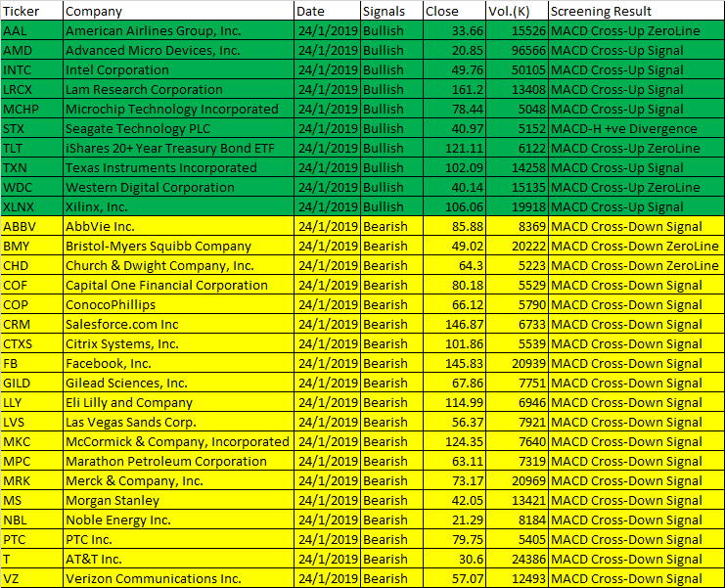725x588 pixels.
Task: Click the FB ticker cell
Action: (31, 363)
